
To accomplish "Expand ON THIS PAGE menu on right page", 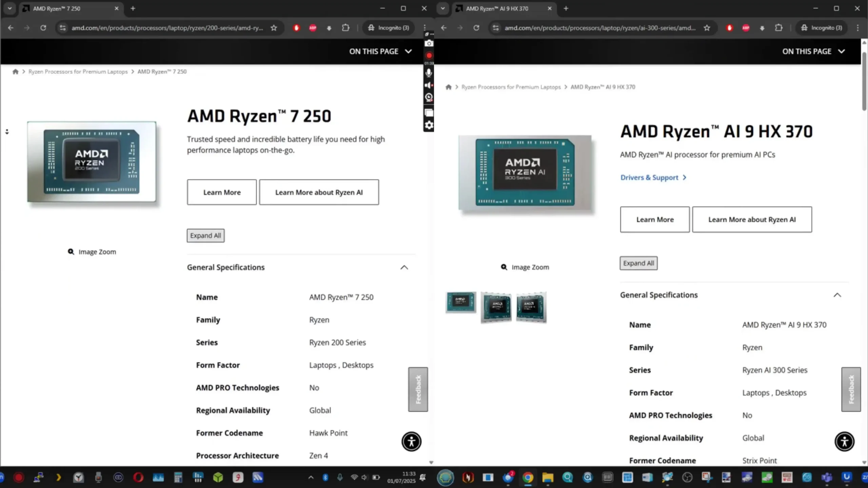I will tap(813, 52).
